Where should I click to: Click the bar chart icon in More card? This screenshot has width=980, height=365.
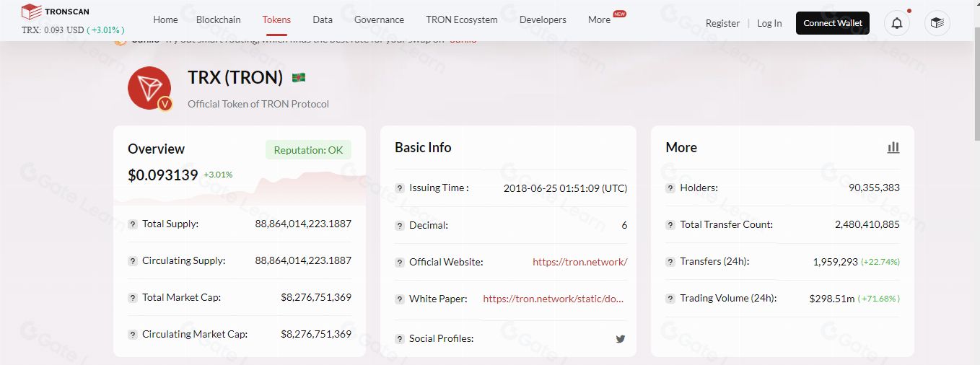tap(893, 147)
